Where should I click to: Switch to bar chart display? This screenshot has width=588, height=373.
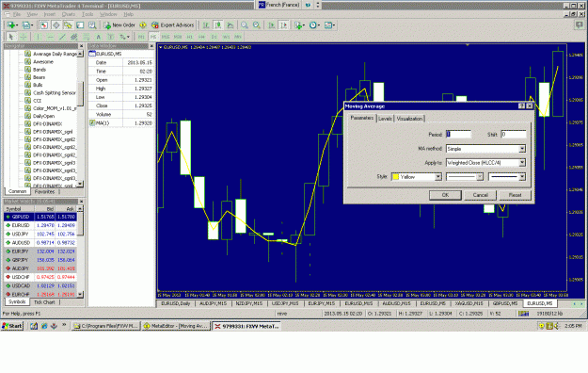point(206,25)
